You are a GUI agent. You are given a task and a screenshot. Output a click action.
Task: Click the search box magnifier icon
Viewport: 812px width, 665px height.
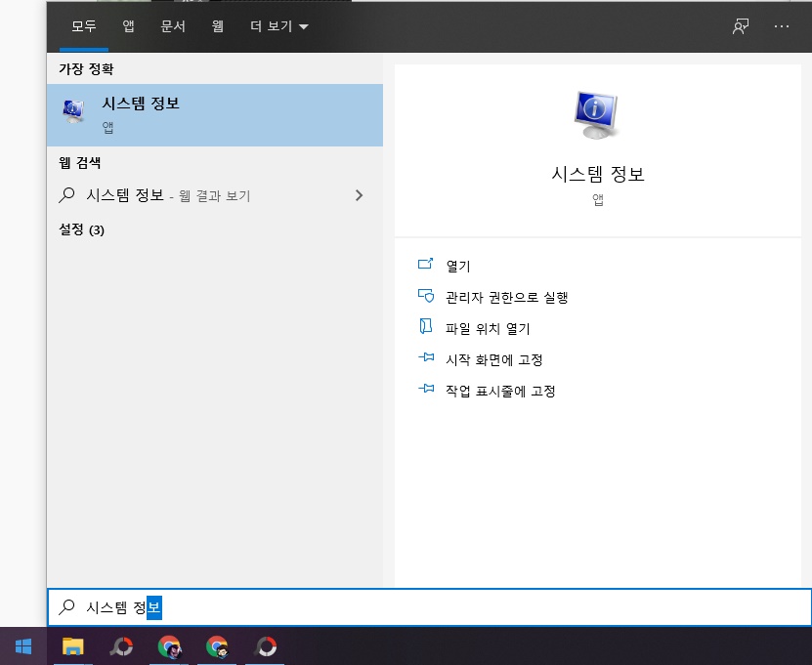click(66, 607)
